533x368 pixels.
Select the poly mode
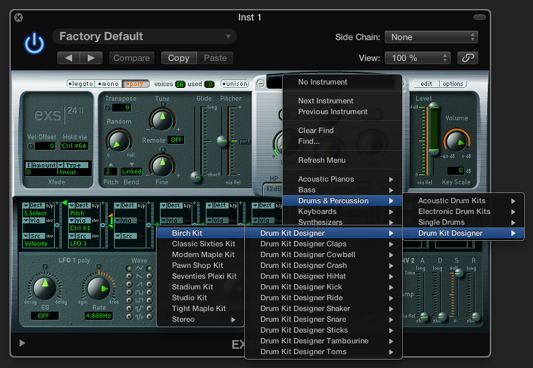click(136, 84)
